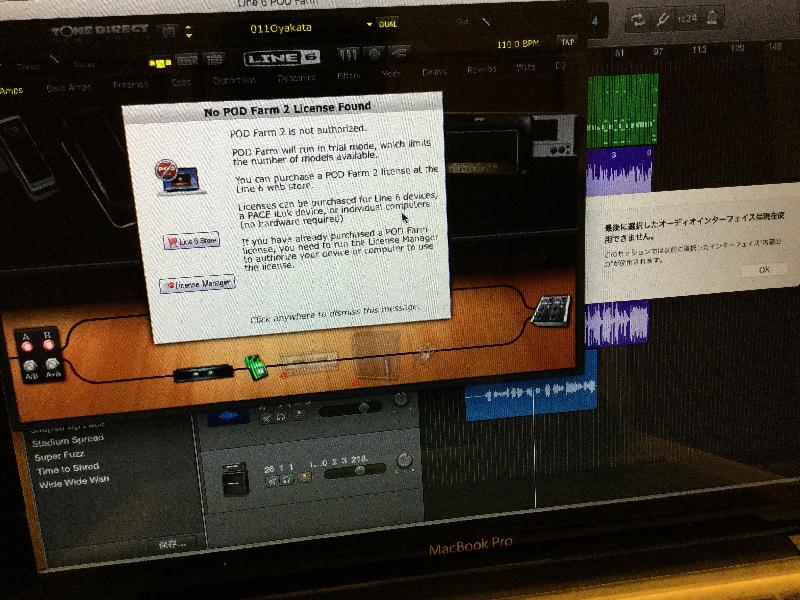Switch to the Filters tab
800x600 pixels.
coord(348,76)
